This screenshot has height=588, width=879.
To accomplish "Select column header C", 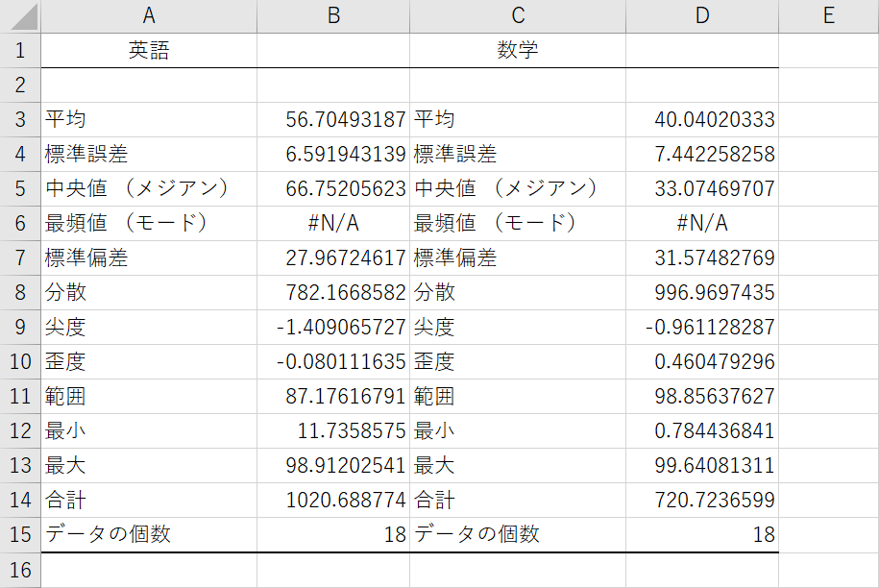I will coord(518,15).
